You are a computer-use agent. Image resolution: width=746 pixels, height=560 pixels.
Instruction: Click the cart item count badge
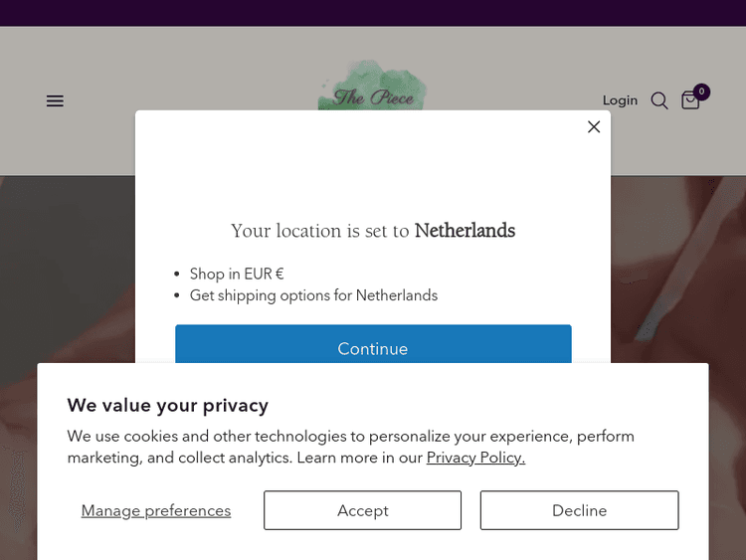click(701, 92)
